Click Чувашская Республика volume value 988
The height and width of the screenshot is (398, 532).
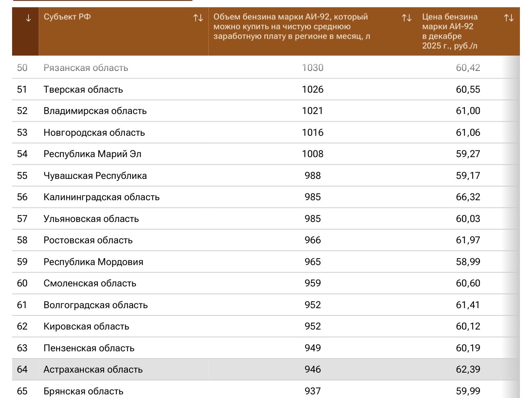tap(312, 176)
